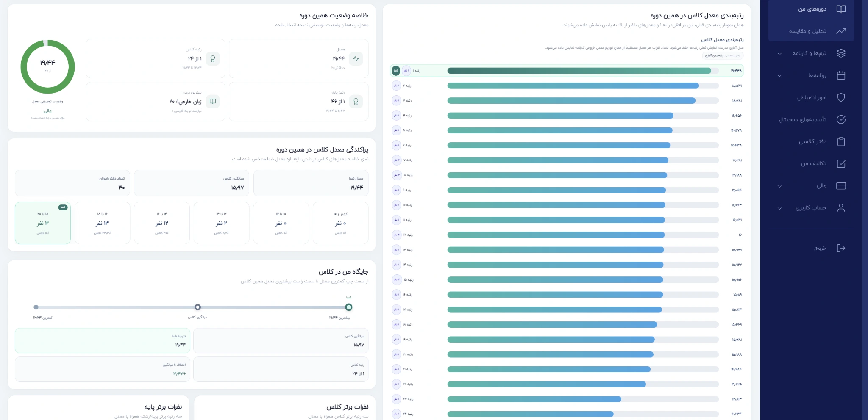Select the کمتر از ۱۰ distribution card
This screenshot has height=420, width=868.
click(341, 223)
